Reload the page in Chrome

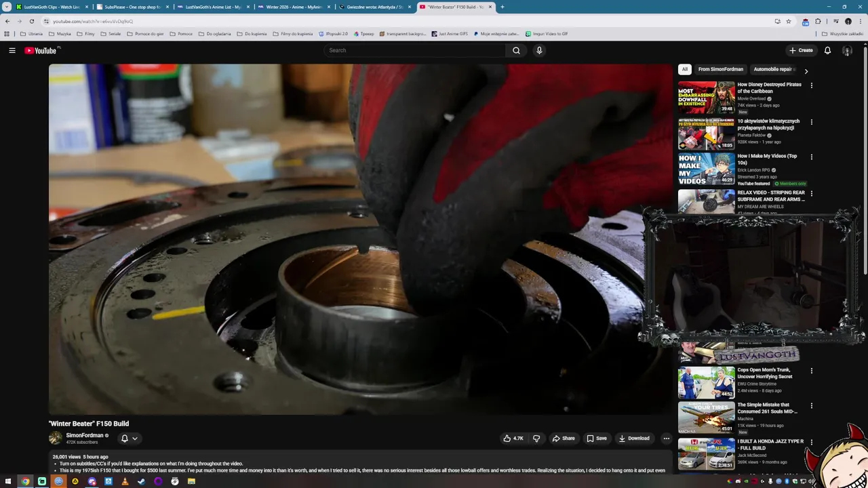[x=31, y=21]
